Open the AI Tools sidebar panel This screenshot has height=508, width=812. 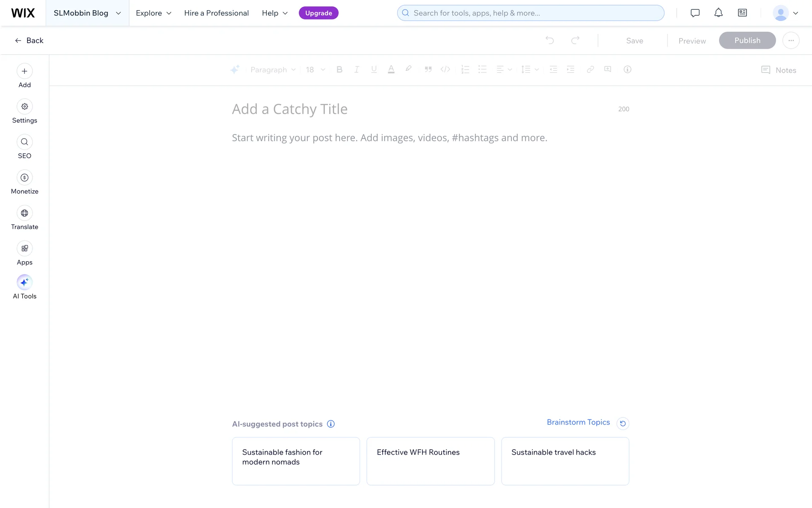(x=25, y=282)
